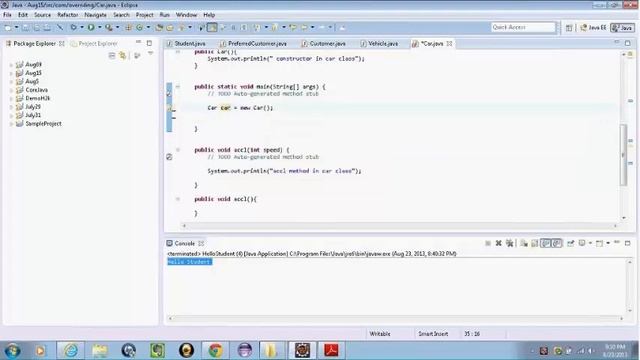Expand the Aug09 project node
This screenshot has height=360, width=640.
pyautogui.click(x=11, y=64)
